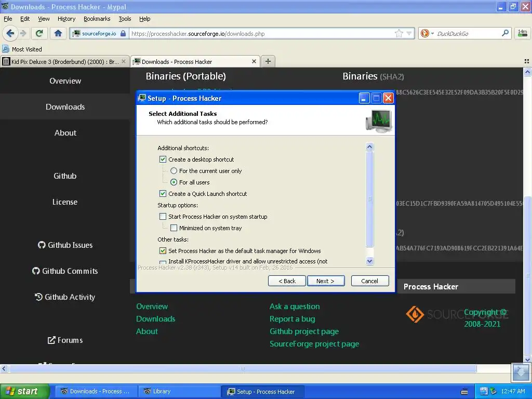Open the Overview sidebar item
The image size is (532, 399).
[x=65, y=81]
